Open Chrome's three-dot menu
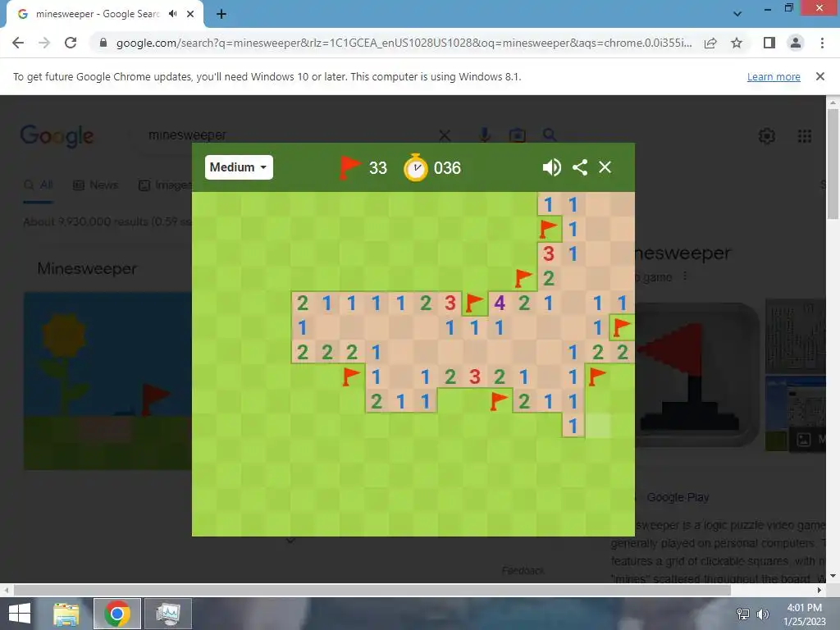This screenshot has width=840, height=630. [822, 43]
